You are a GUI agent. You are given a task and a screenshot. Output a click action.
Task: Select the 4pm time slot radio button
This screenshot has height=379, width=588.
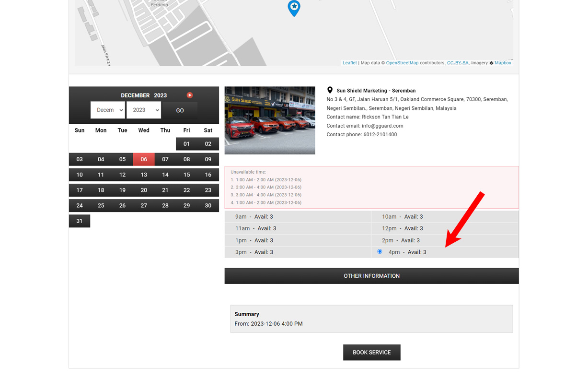(x=380, y=251)
